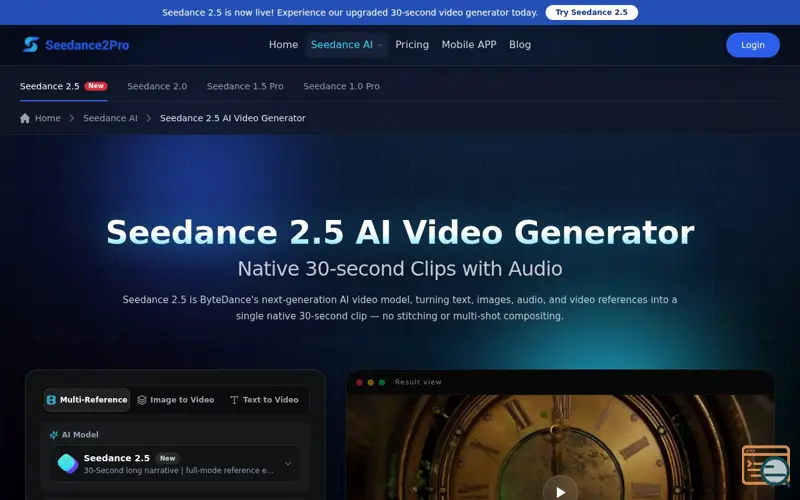This screenshot has width=800, height=500.
Task: Go to Home in the navbar
Action: 283,45
